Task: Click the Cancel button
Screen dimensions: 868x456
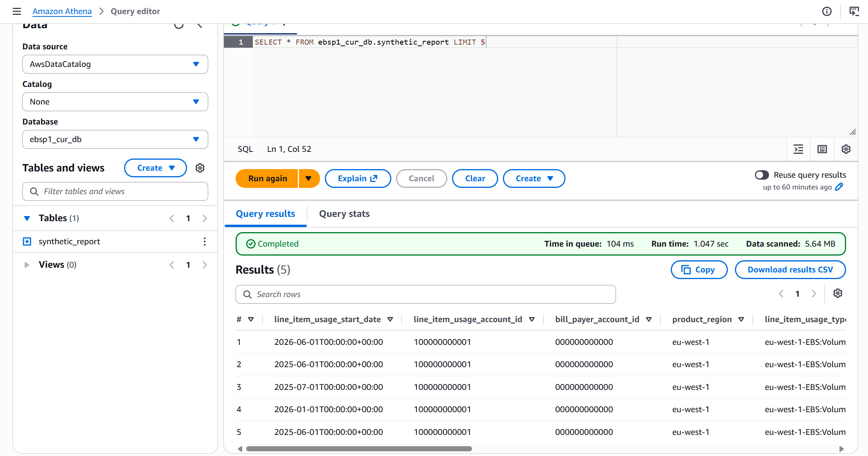Action: click(x=421, y=178)
